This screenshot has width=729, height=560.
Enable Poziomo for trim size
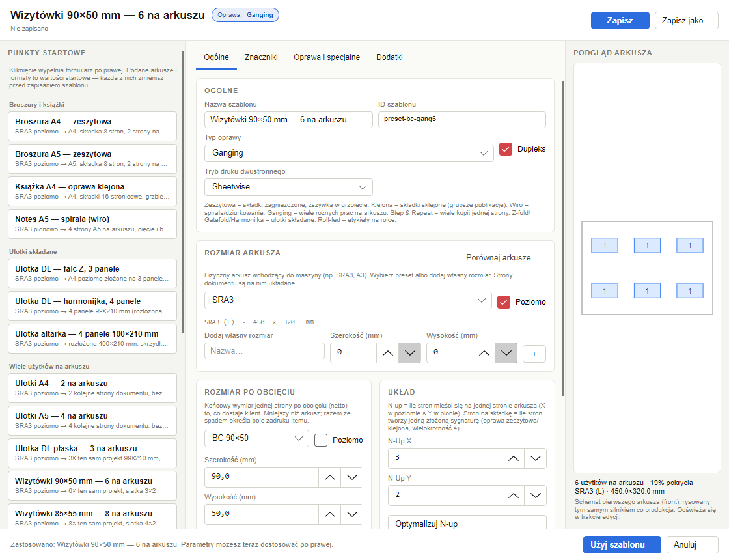point(321,440)
